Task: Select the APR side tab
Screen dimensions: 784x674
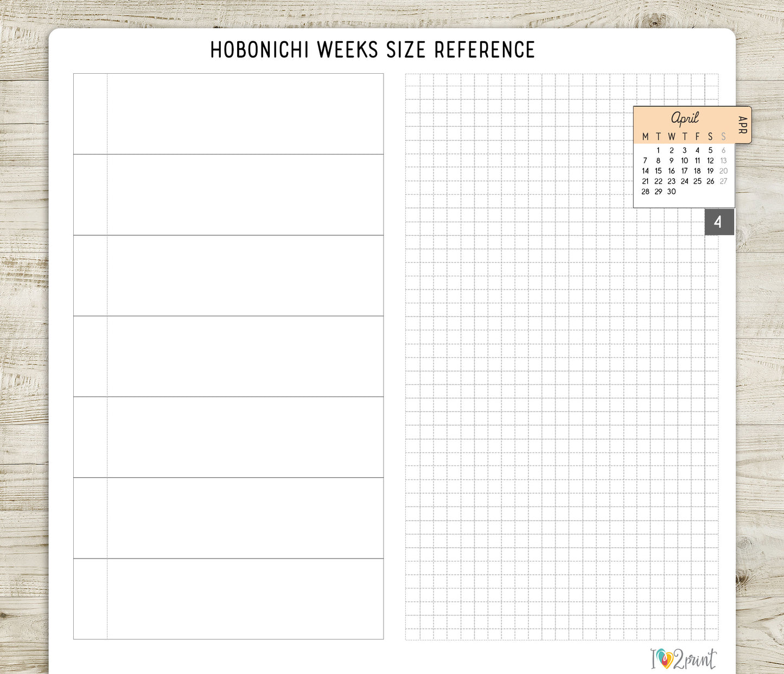Action: coord(743,125)
